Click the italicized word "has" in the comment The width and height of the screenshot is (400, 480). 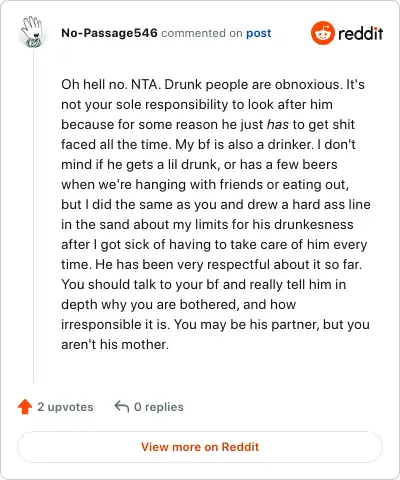[x=278, y=124]
